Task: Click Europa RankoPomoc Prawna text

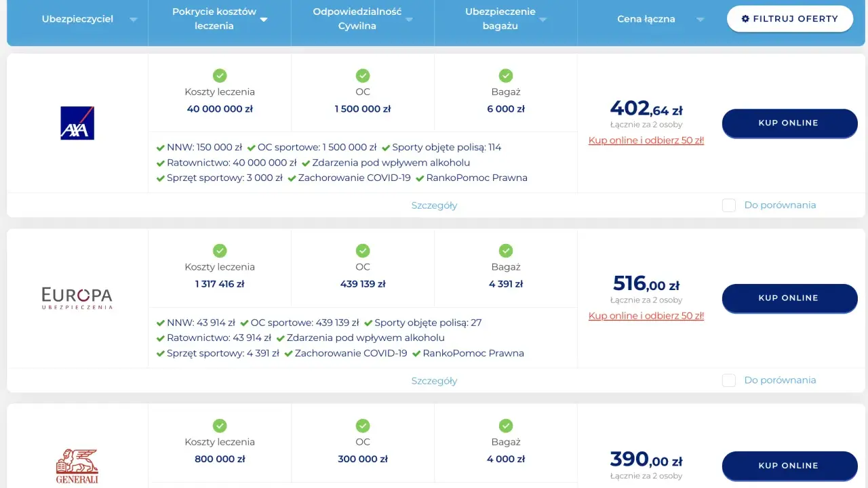Action: click(473, 354)
